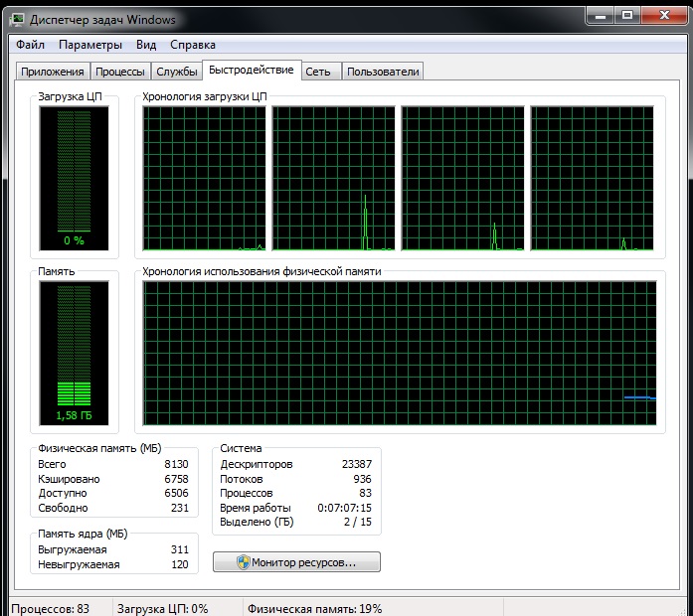Click the Свободно value 231
693x616 pixels.
click(x=180, y=508)
